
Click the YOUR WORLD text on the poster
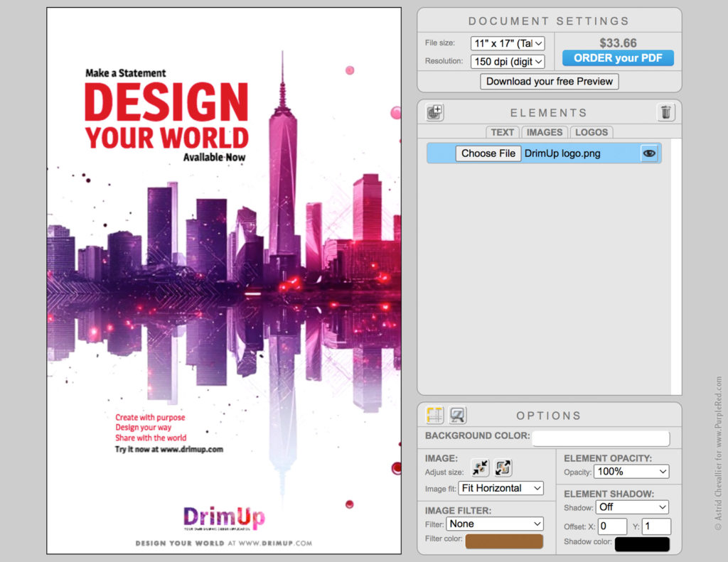[x=167, y=138]
